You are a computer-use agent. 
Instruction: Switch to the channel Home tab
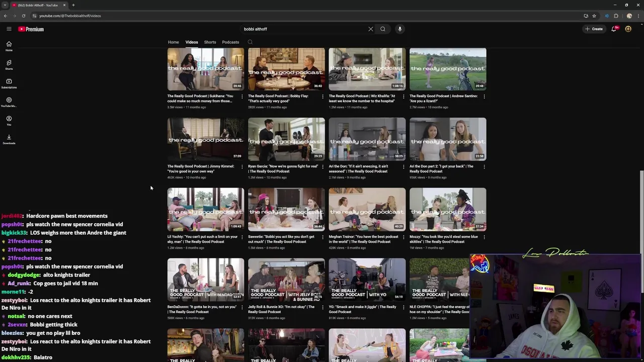tap(173, 42)
